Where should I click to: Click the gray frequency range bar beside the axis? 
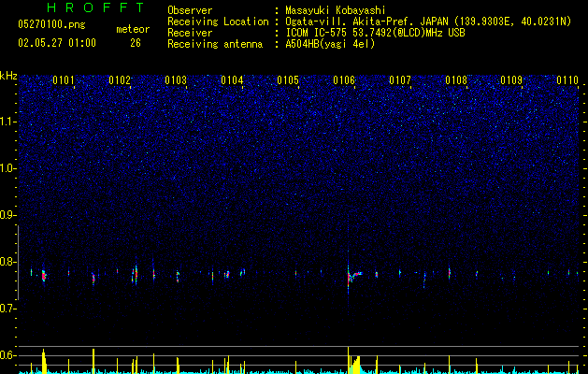(18, 263)
